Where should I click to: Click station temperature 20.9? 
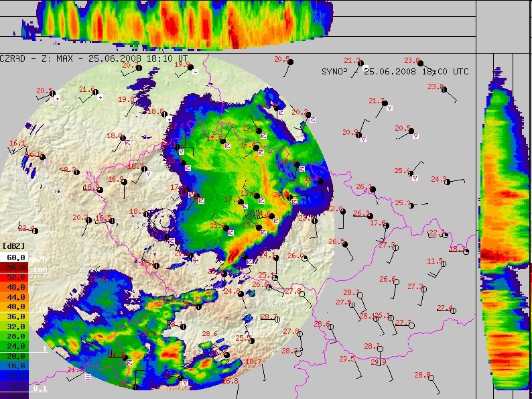(x=350, y=132)
